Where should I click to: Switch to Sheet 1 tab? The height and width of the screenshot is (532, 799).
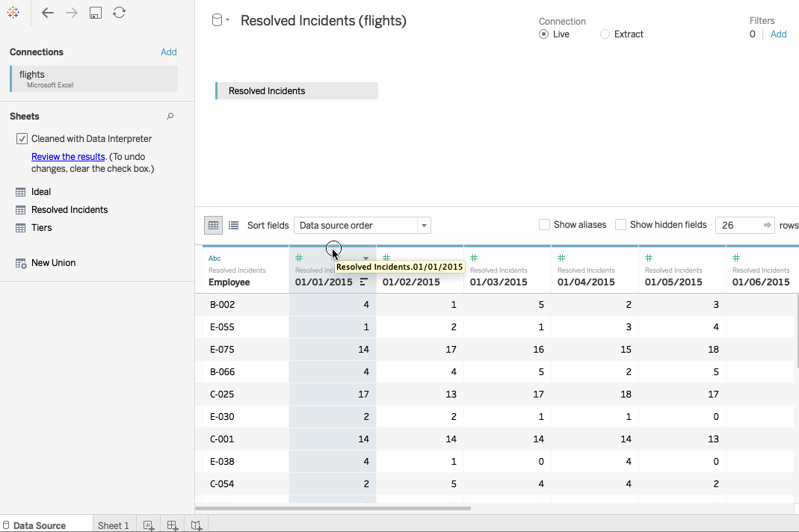(113, 525)
